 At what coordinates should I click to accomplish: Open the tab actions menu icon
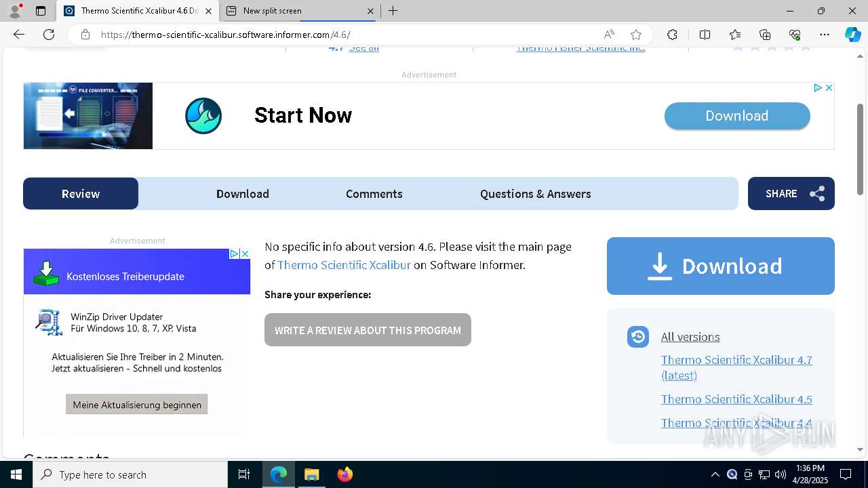(x=41, y=11)
